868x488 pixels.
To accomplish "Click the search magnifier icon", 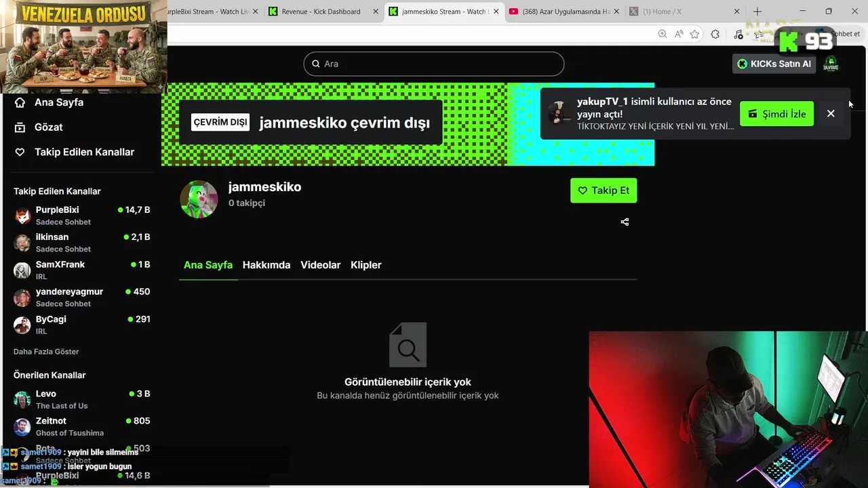I will (316, 64).
